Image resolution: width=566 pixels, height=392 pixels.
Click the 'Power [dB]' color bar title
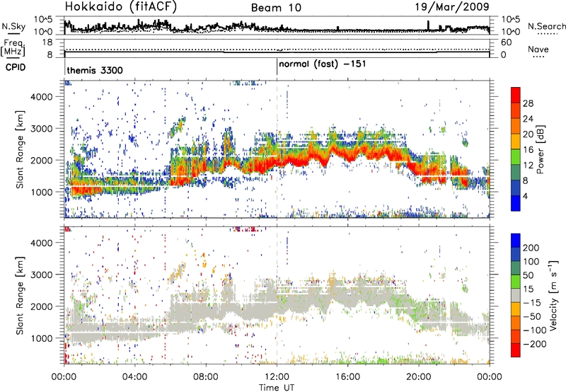pos(541,149)
